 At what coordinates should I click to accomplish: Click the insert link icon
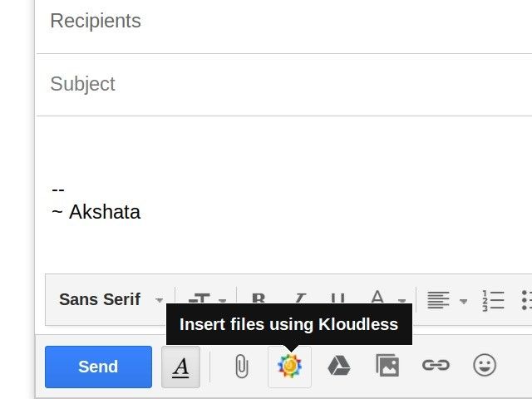click(436, 366)
